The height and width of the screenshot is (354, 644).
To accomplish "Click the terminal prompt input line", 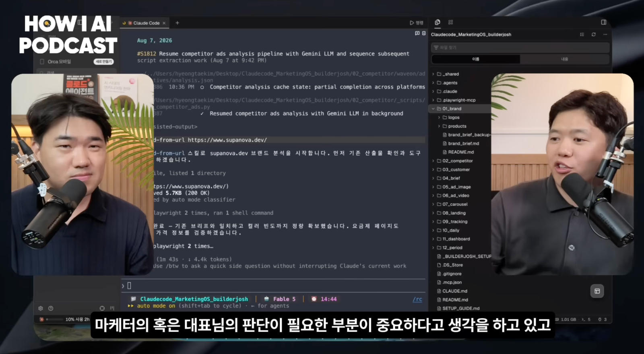I will 274,286.
